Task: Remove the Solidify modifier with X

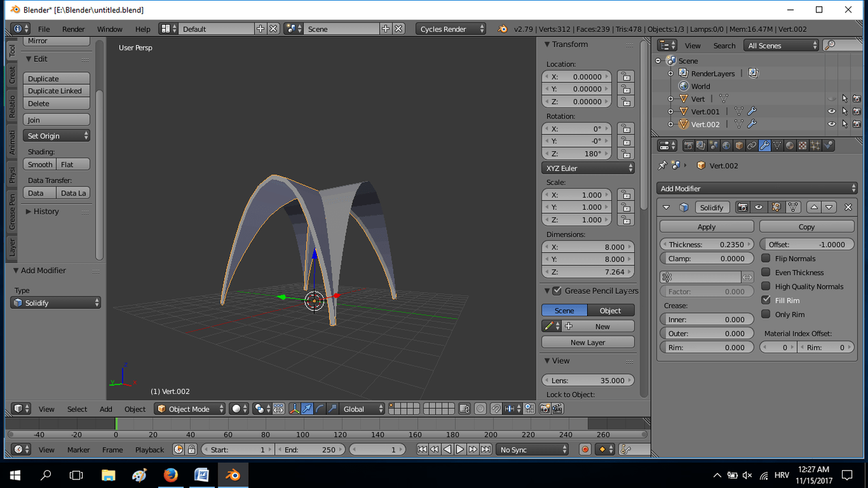Action: pyautogui.click(x=848, y=207)
